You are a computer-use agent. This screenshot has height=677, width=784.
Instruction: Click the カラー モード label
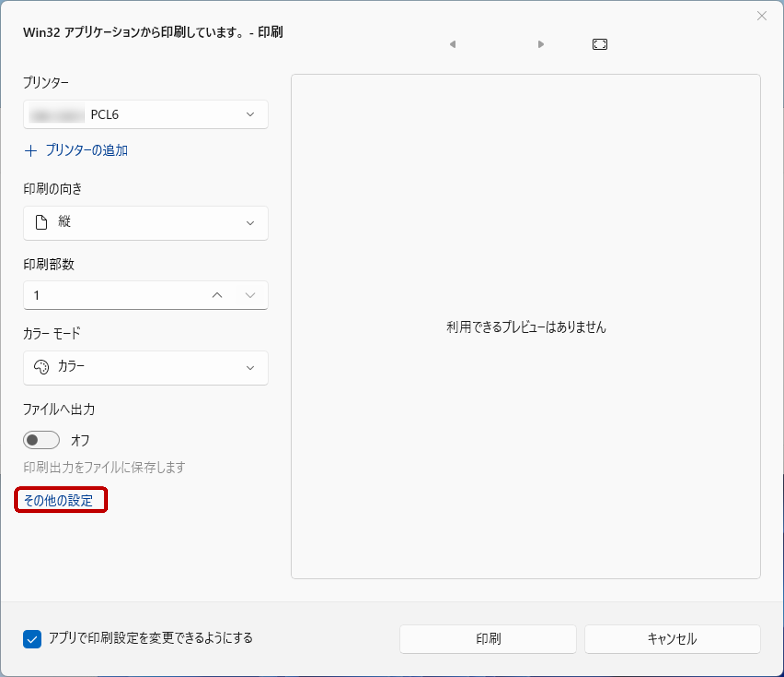tap(52, 333)
